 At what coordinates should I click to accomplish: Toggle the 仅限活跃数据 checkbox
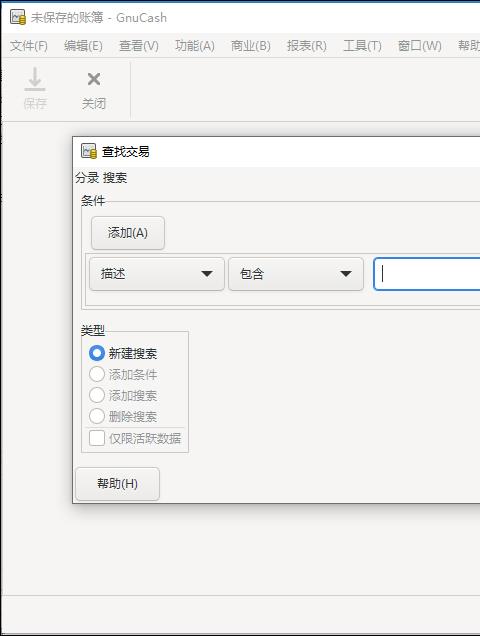coord(97,438)
